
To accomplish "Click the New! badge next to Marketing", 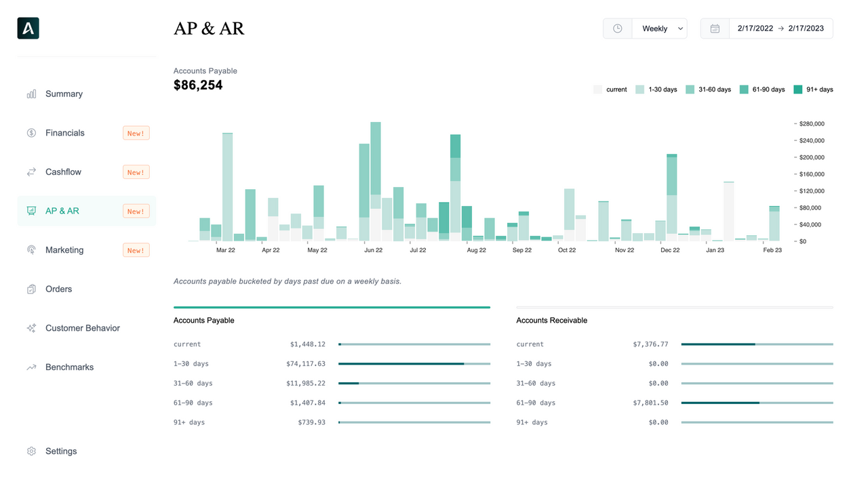I will (x=136, y=250).
